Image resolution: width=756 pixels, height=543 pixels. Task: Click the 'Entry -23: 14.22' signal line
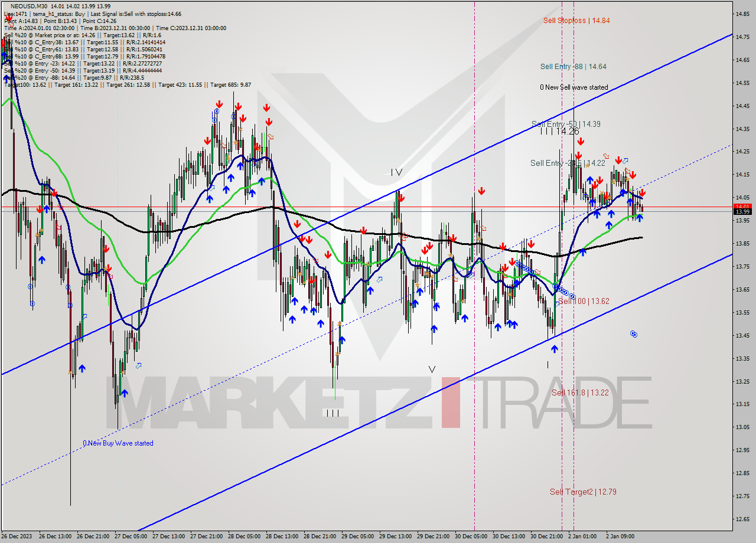tap(83, 63)
